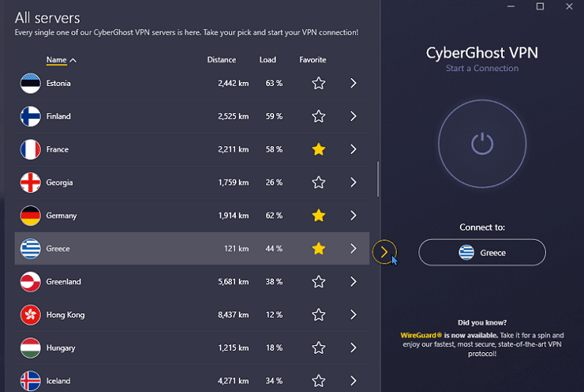Click the WireGuard® link in the tip
The height and width of the screenshot is (392, 584).
421,335
